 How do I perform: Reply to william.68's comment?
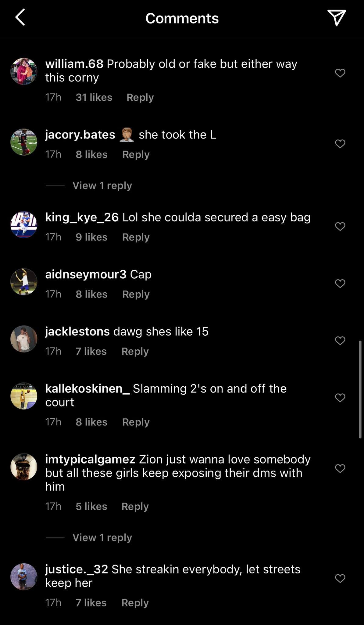[140, 97]
